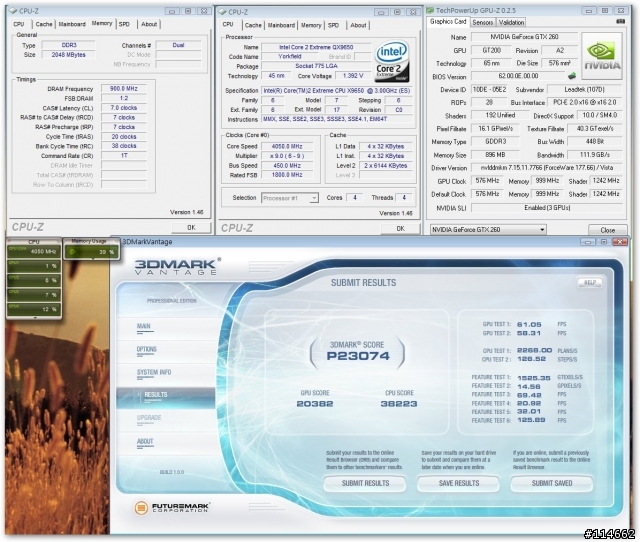640x542 pixels.
Task: Click memory Size 2048 MBytes field
Action: pos(69,55)
